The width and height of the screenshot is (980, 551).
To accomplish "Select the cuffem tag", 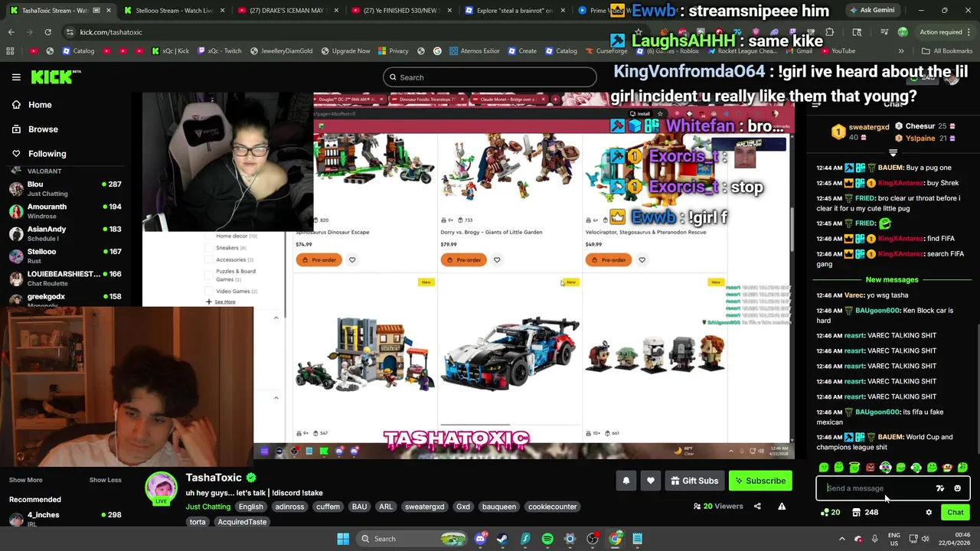I will click(x=328, y=507).
